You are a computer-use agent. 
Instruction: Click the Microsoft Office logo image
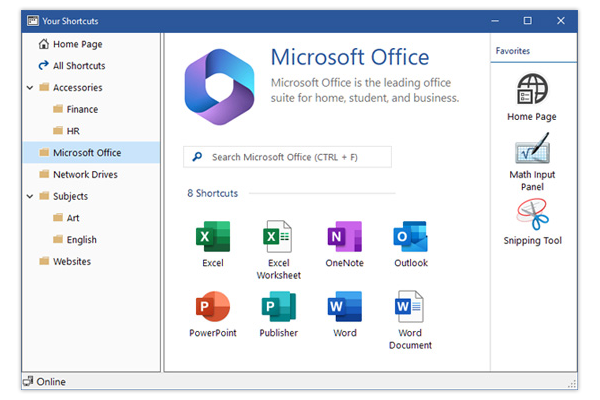[x=219, y=87]
